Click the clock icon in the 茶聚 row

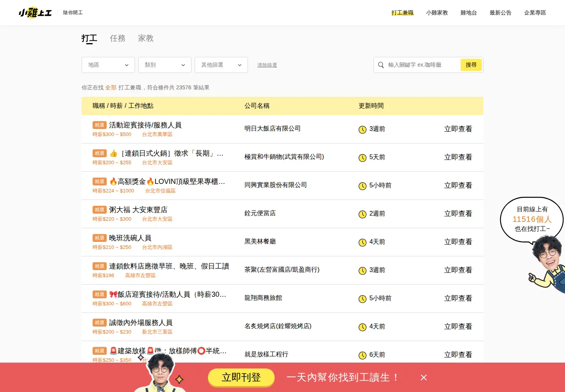click(363, 270)
